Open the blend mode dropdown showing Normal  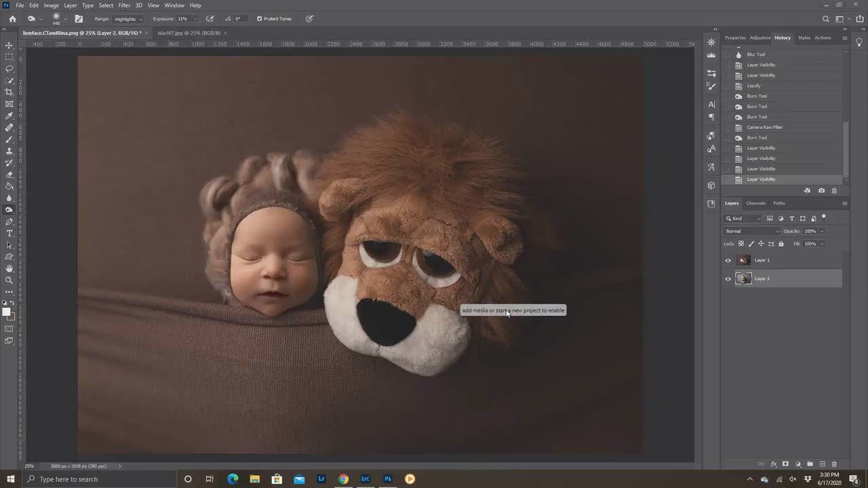click(751, 231)
